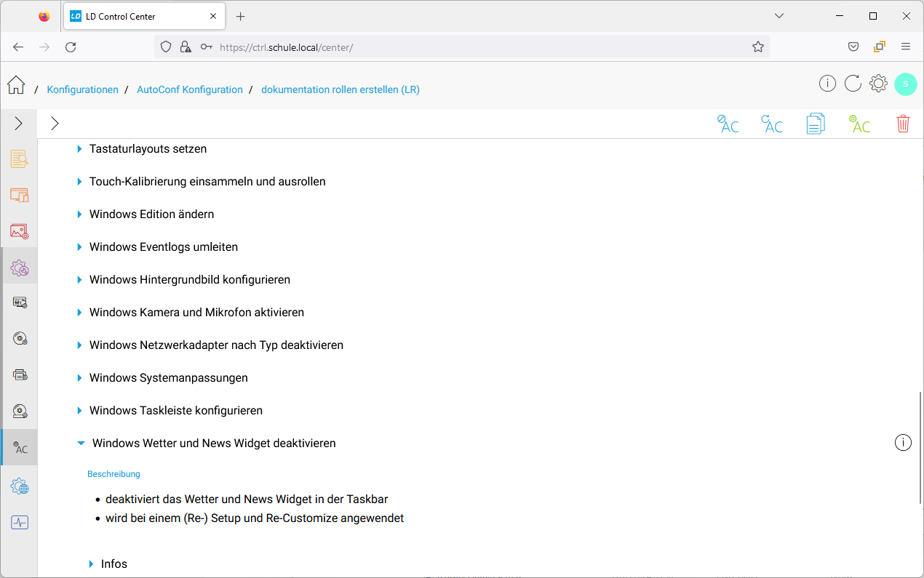Open the orange document search sidebar icon
The image size is (924, 578).
coord(20,158)
